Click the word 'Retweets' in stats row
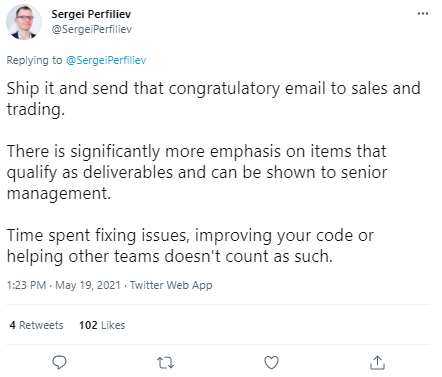This screenshot has height=377, width=442. [x=41, y=325]
